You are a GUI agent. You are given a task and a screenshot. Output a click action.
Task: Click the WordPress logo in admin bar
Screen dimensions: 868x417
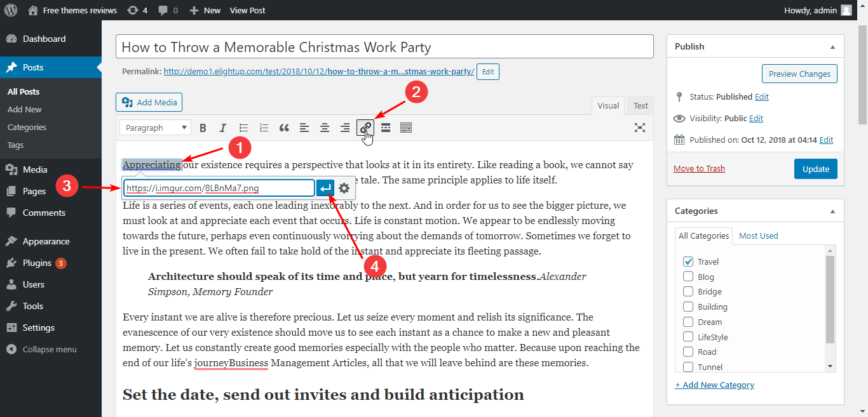(11, 10)
